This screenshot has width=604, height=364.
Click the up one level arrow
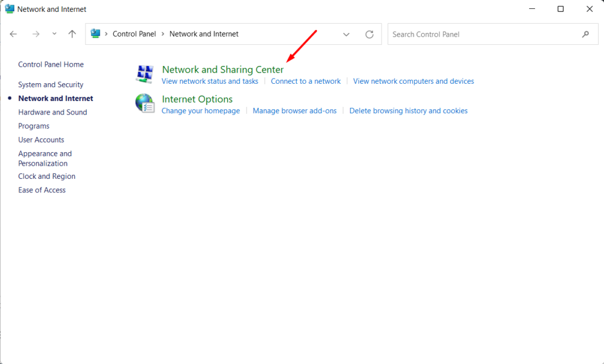pos(72,34)
